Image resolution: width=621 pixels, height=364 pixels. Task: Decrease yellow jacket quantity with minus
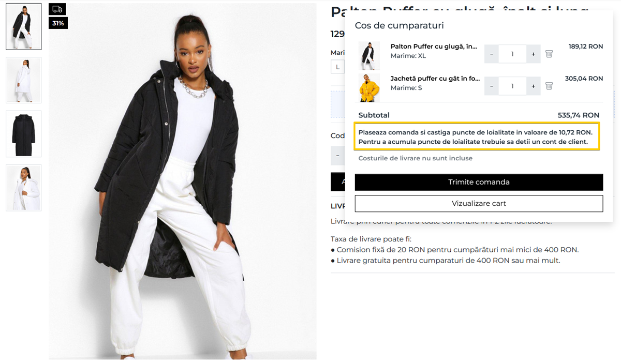click(x=492, y=86)
